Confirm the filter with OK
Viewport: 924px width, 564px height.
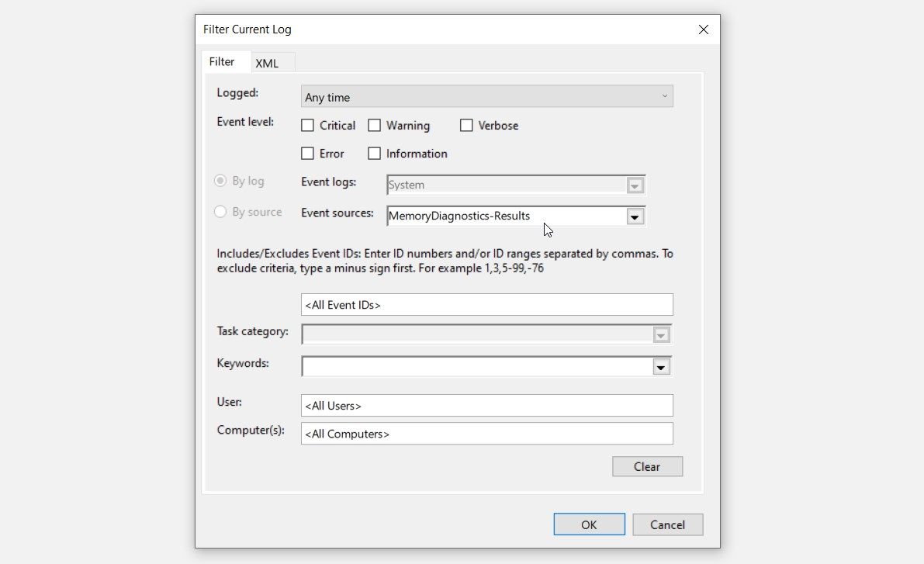tap(589, 524)
